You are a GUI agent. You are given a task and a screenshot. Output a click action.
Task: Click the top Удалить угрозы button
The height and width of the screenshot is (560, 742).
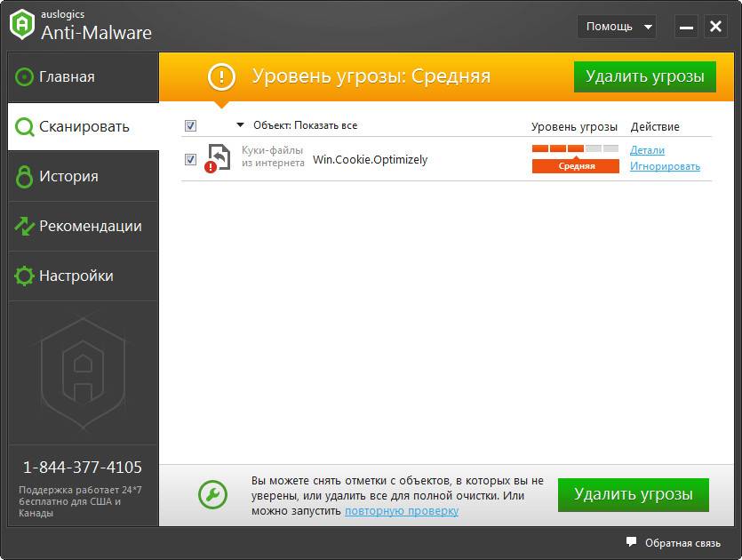click(x=645, y=76)
